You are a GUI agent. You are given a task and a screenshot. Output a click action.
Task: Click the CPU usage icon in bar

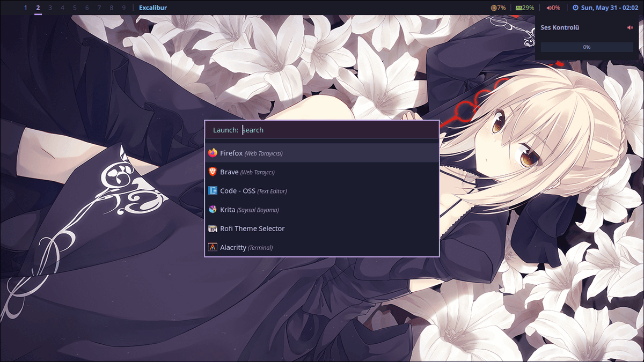coord(494,8)
